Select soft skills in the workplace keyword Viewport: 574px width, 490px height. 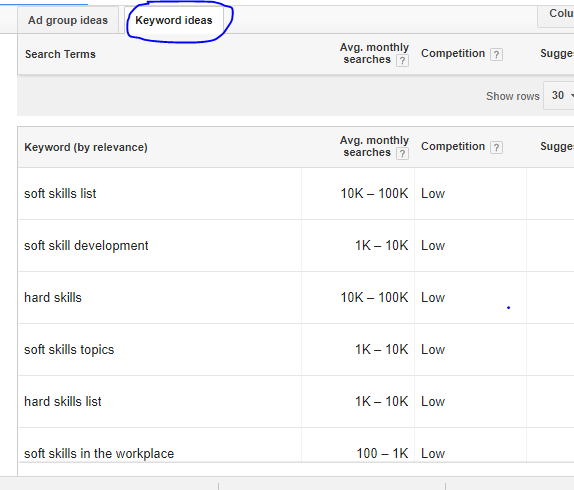99,453
